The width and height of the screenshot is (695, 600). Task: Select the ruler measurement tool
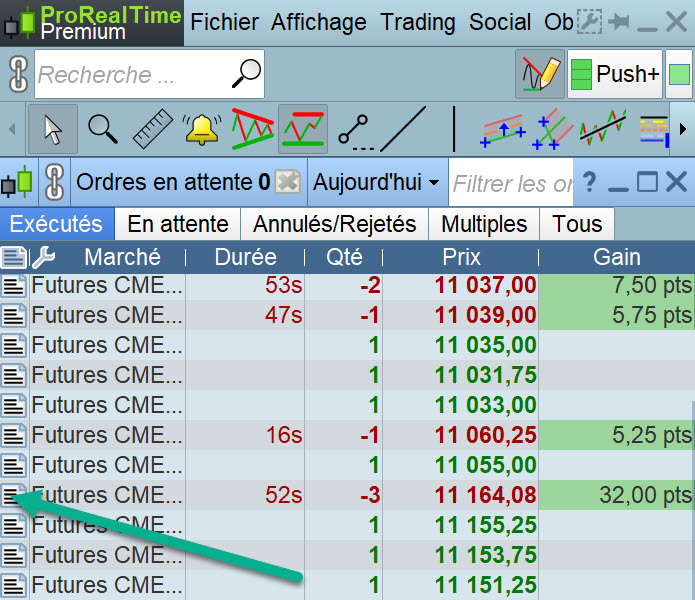tap(153, 129)
